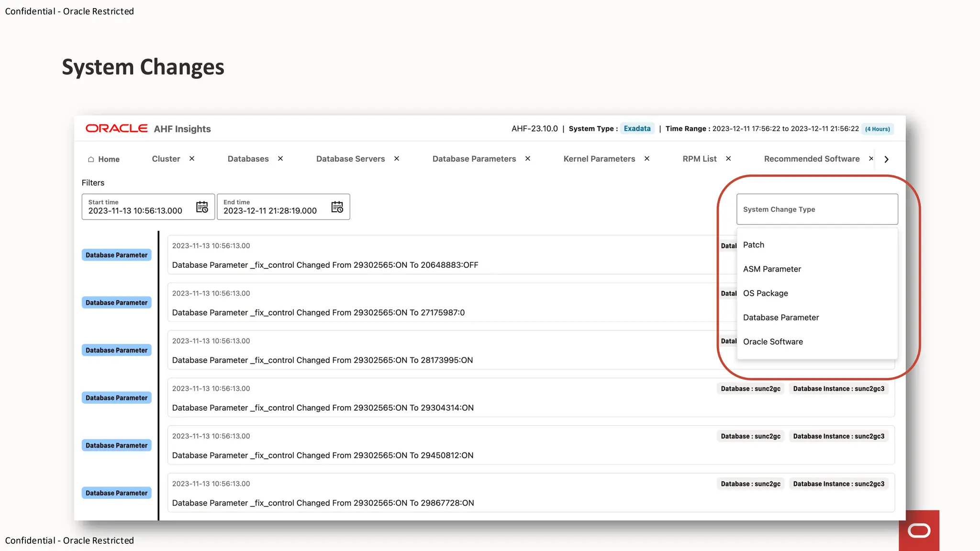980x551 pixels.
Task: Click Database Instance : sunc2gc3 chip on 29304314 row
Action: (838, 389)
